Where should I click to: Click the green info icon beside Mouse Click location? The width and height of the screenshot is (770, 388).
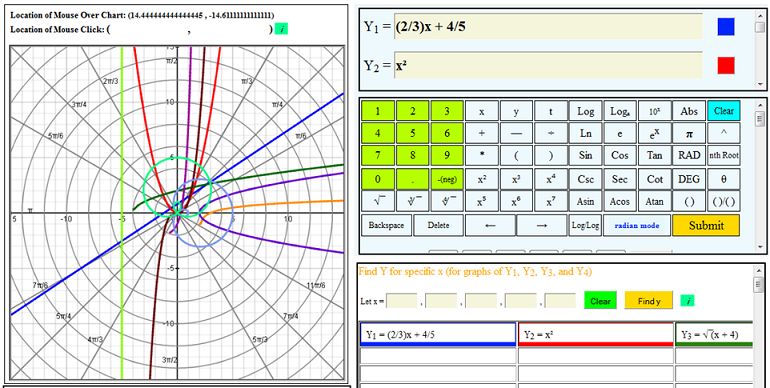pyautogui.click(x=281, y=29)
